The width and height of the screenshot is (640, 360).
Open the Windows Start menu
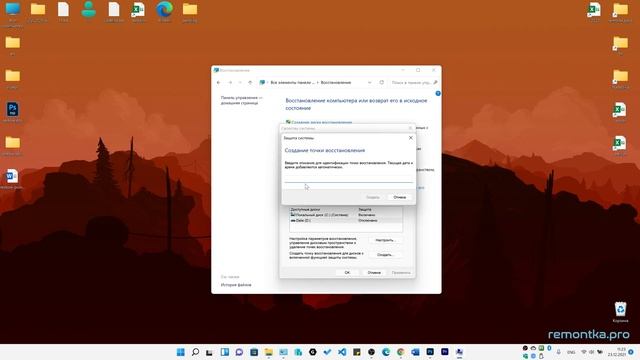[x=180, y=352]
